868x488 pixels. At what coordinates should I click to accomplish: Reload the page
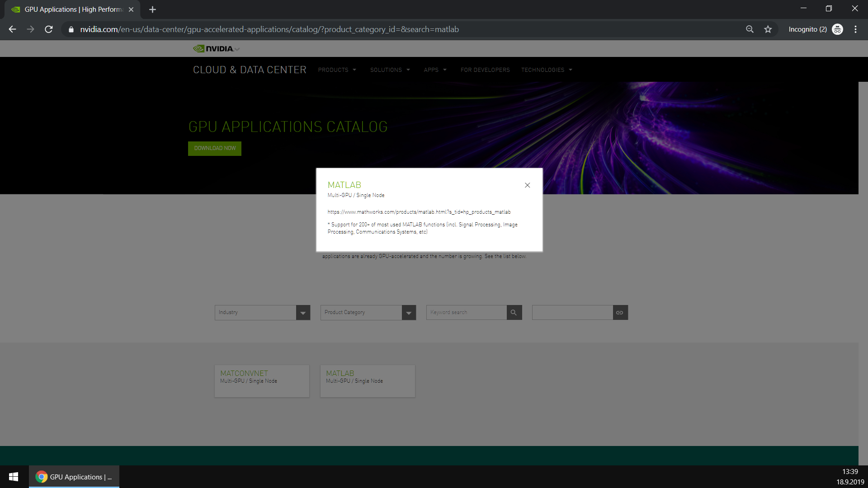pos(49,29)
